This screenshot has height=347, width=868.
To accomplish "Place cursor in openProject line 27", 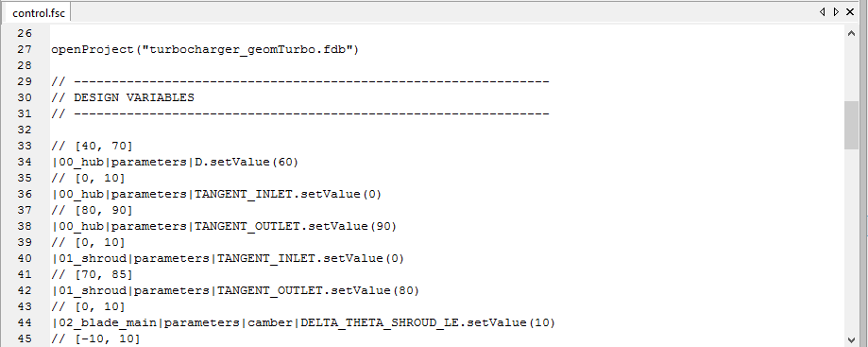I will pos(205,49).
